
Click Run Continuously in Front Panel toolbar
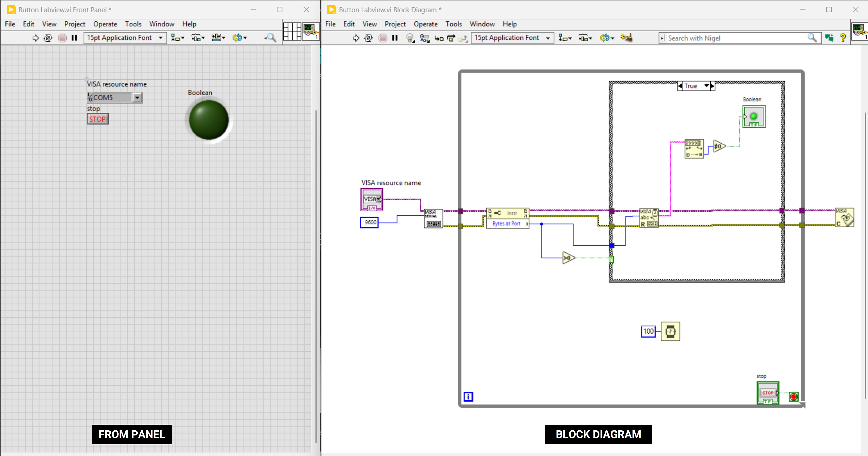point(48,38)
